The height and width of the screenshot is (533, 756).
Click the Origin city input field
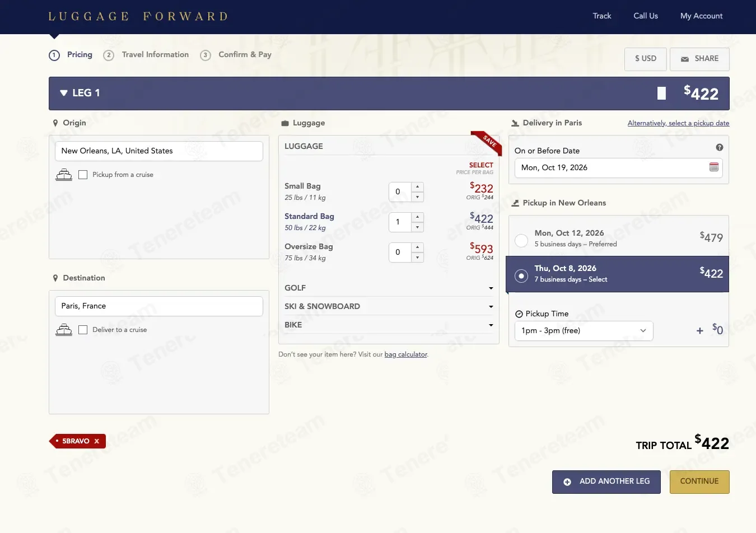coord(159,151)
